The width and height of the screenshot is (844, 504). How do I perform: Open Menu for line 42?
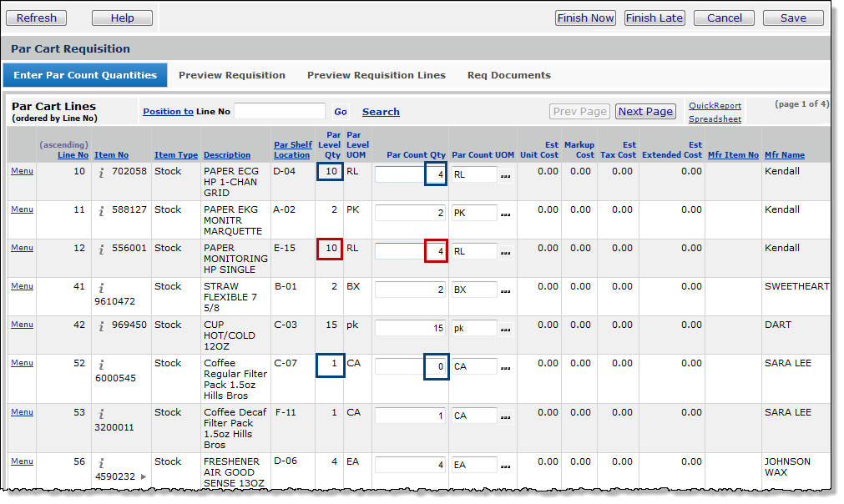[x=22, y=325]
